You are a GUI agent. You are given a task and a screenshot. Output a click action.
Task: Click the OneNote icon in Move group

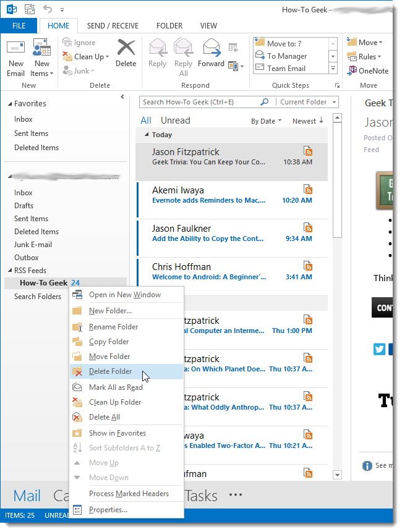(351, 70)
